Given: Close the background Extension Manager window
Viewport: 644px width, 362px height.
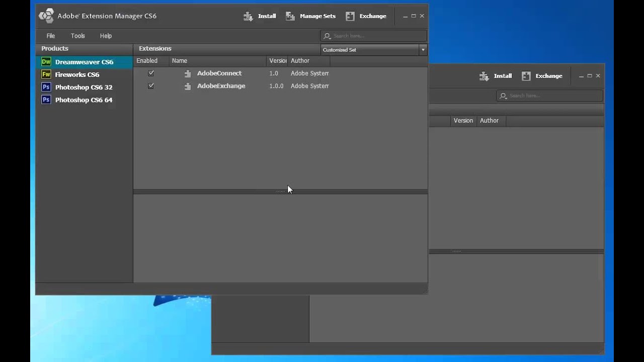Looking at the screenshot, I should click(x=598, y=76).
